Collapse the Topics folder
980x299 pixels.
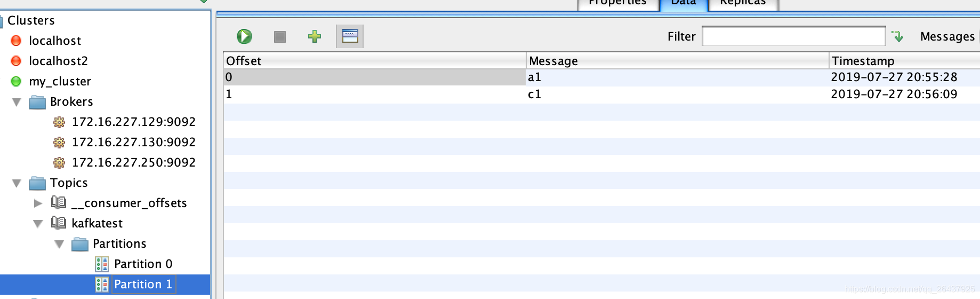(17, 183)
